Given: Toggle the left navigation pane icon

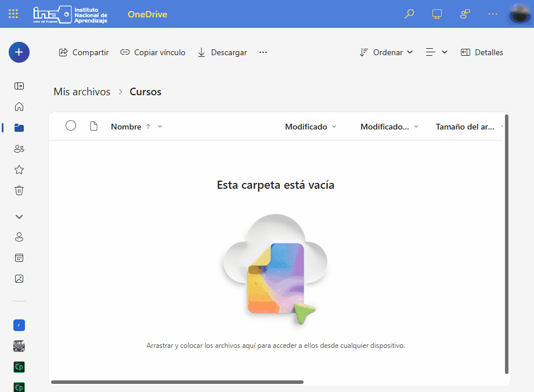Looking at the screenshot, I should [x=19, y=86].
